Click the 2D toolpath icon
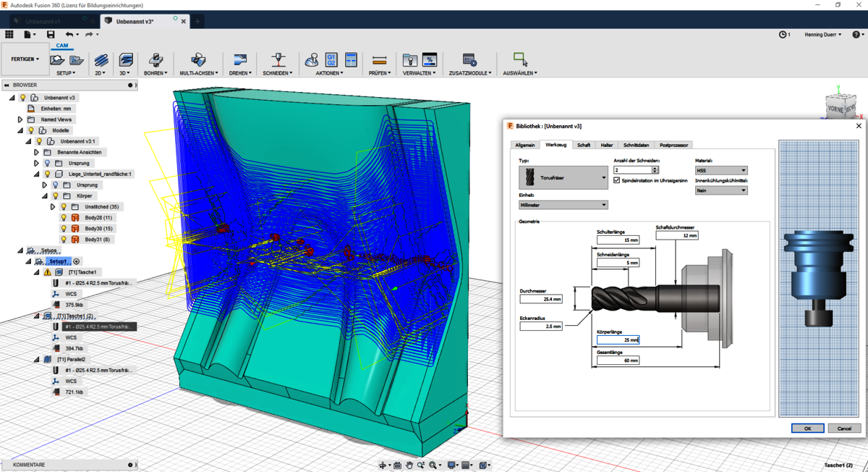This screenshot has height=472, width=868. pos(101,60)
